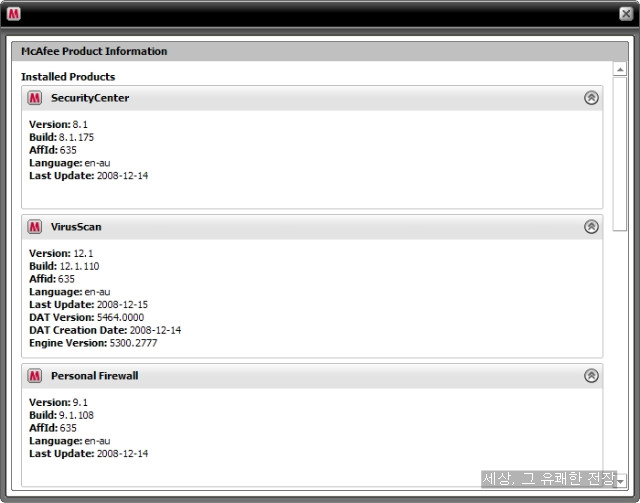640x503 pixels.
Task: Select the VirusScan heading text
Action: click(x=76, y=227)
